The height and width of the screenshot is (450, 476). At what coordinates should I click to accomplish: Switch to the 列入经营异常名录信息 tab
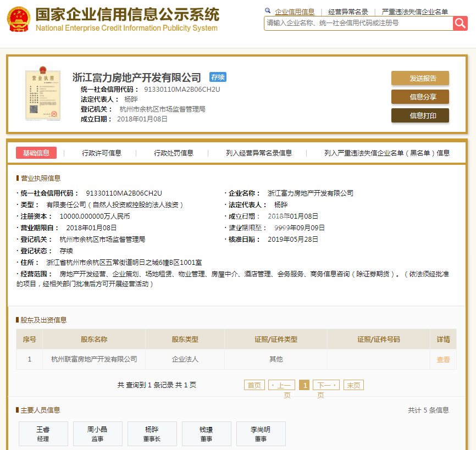pos(259,153)
